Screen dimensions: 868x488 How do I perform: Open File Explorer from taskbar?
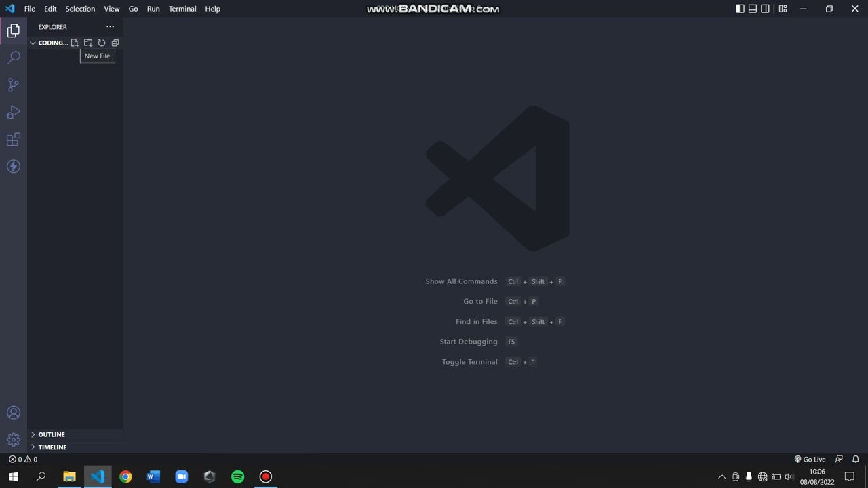coord(69,476)
